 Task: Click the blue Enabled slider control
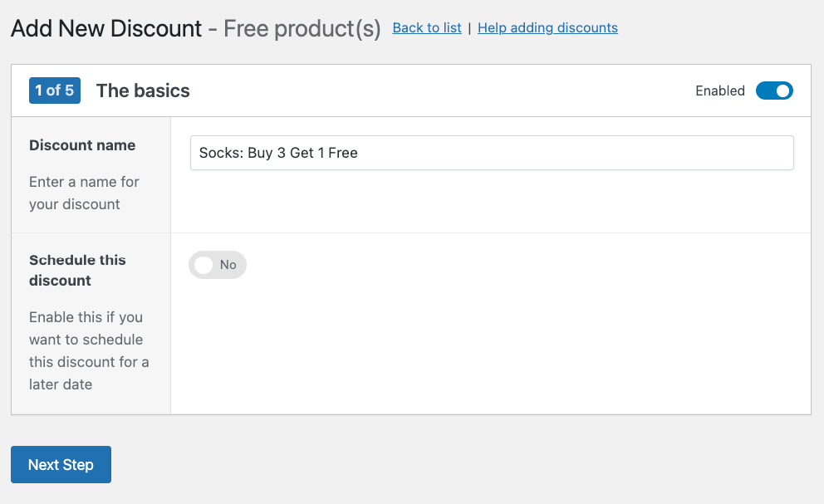point(773,91)
